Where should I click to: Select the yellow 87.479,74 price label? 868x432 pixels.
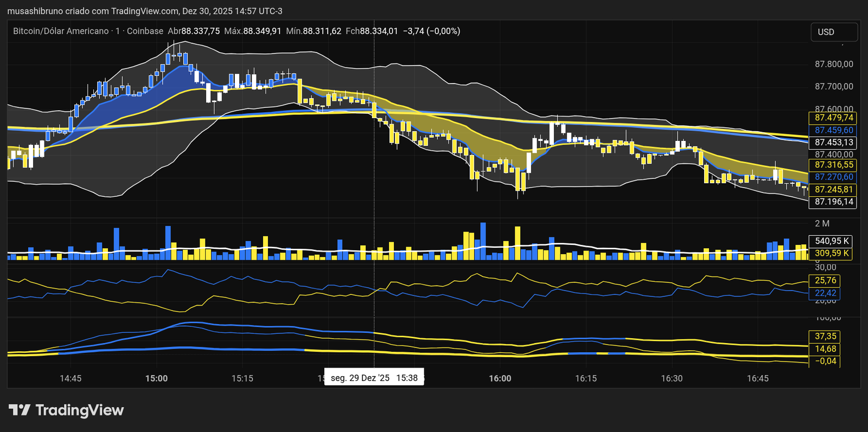pyautogui.click(x=833, y=118)
